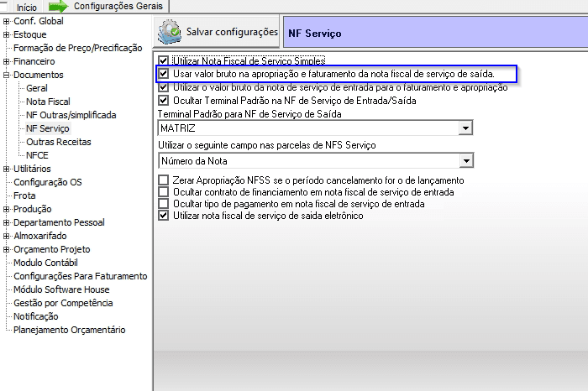Switch to the Início tab
Screen dimensions: 588x391
pyautogui.click(x=26, y=7)
